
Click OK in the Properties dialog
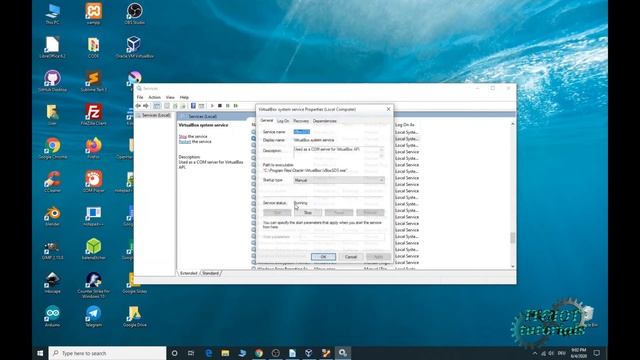323,257
